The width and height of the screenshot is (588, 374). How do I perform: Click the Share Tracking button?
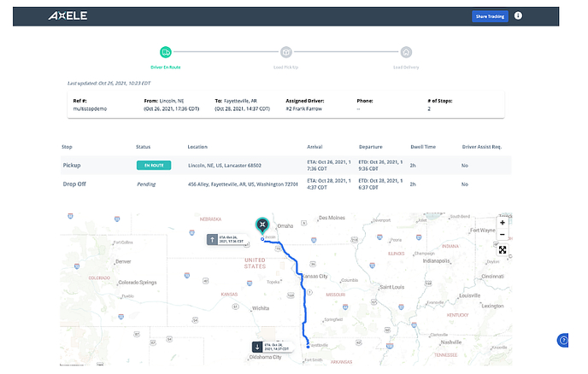490,16
